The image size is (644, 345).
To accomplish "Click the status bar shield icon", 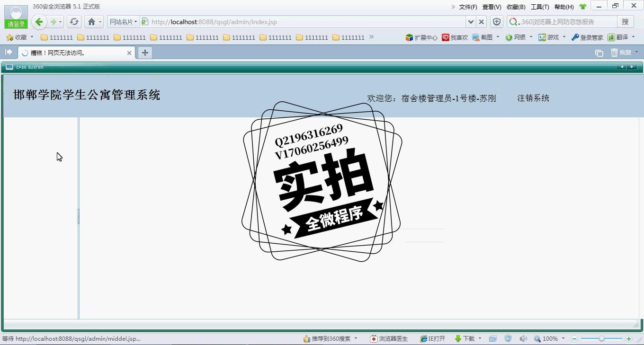I will coord(508,339).
